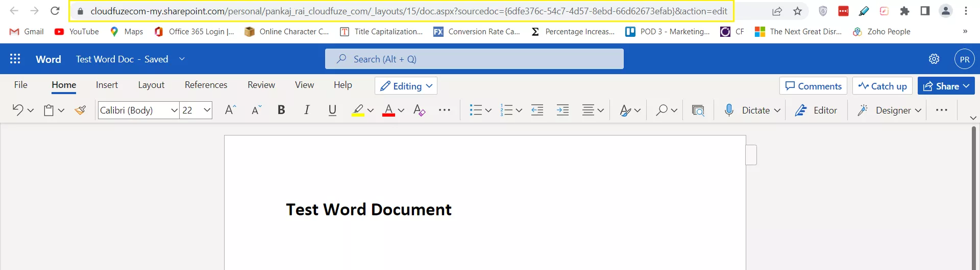Expand bullet library dropdown arrow
This screenshot has width=980, height=270.
[488, 110]
